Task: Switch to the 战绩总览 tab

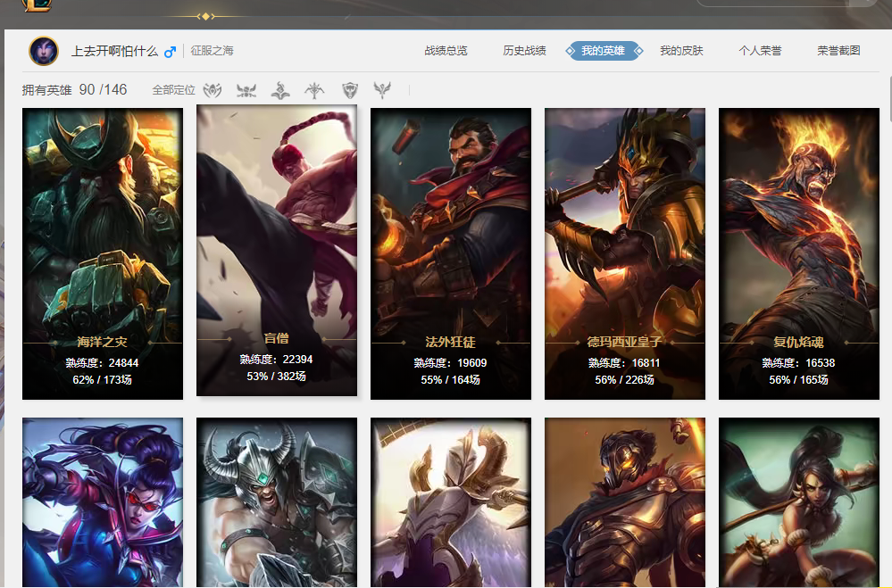Action: pyautogui.click(x=446, y=51)
